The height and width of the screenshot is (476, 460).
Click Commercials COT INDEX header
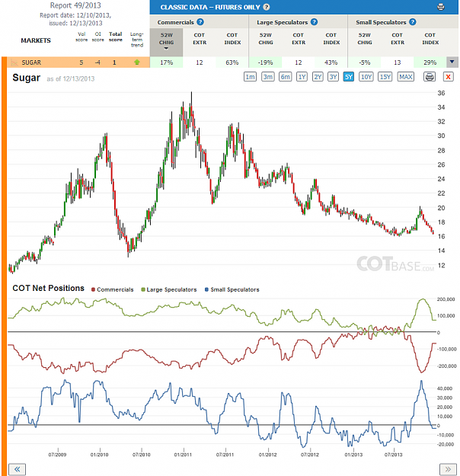[232, 39]
